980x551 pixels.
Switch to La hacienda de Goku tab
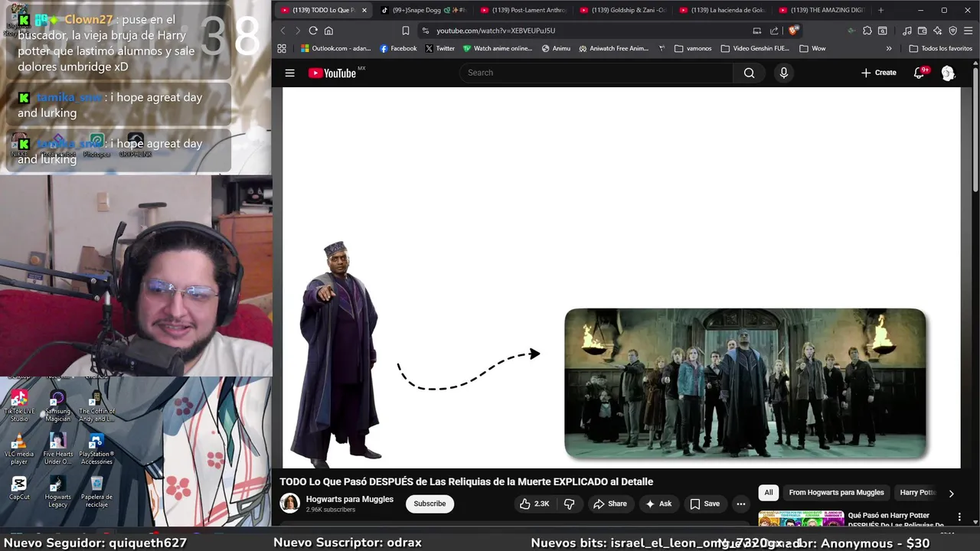722,10
